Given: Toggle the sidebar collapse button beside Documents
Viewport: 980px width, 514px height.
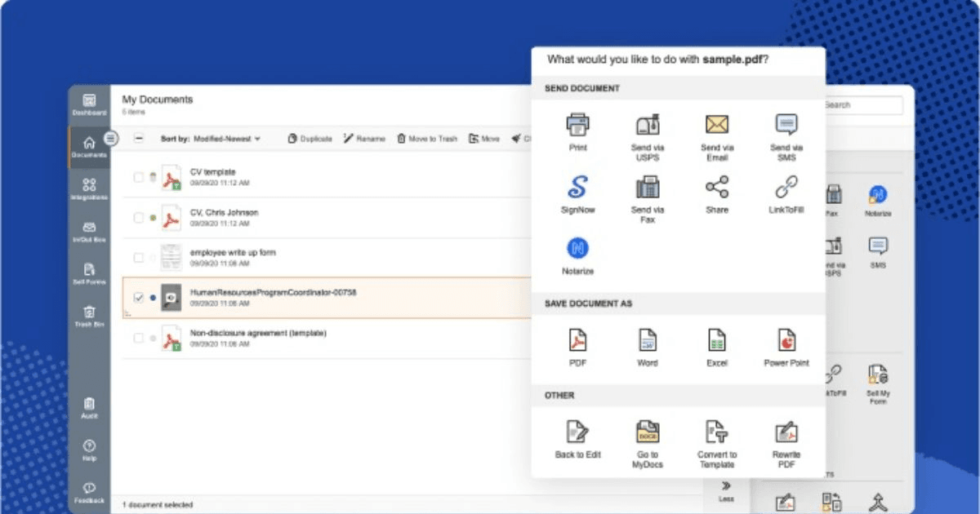Looking at the screenshot, I should 112,139.
